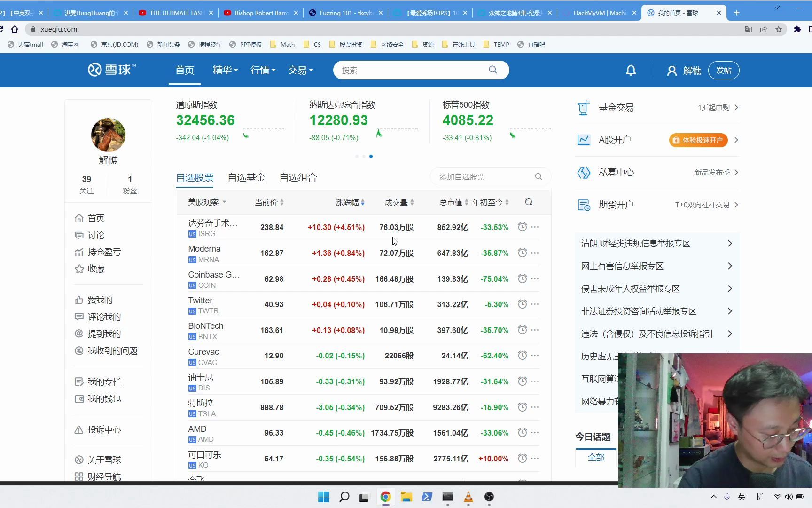Screen dimensions: 812x508
Task: Click browser home button
Action: coord(15,29)
